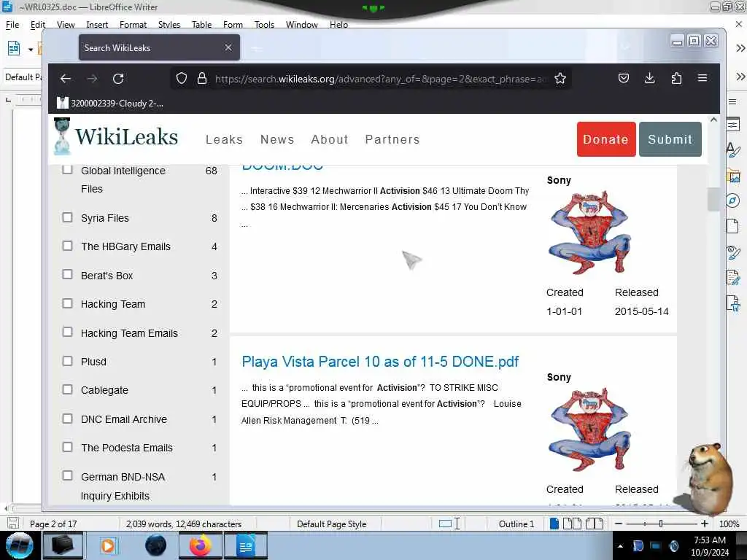Open 3200002339-Cloudy bookmark

point(111,103)
